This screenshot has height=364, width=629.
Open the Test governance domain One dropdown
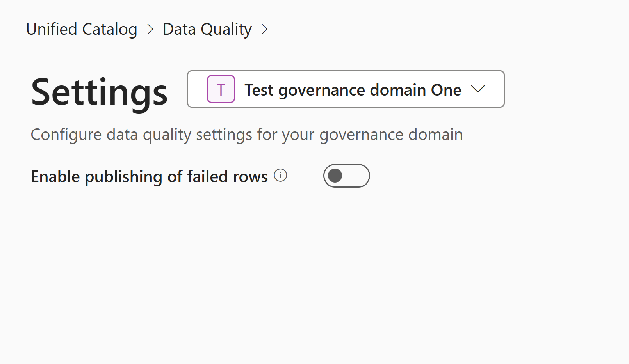click(x=346, y=89)
